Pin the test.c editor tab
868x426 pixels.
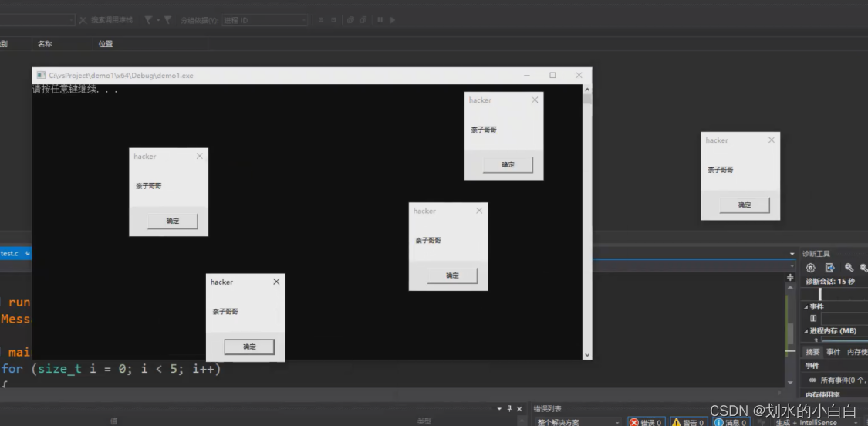27,253
